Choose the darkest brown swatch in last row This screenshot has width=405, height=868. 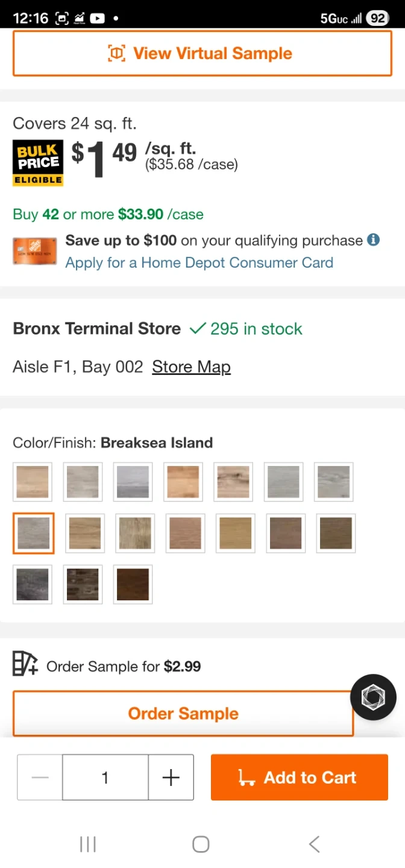(133, 584)
